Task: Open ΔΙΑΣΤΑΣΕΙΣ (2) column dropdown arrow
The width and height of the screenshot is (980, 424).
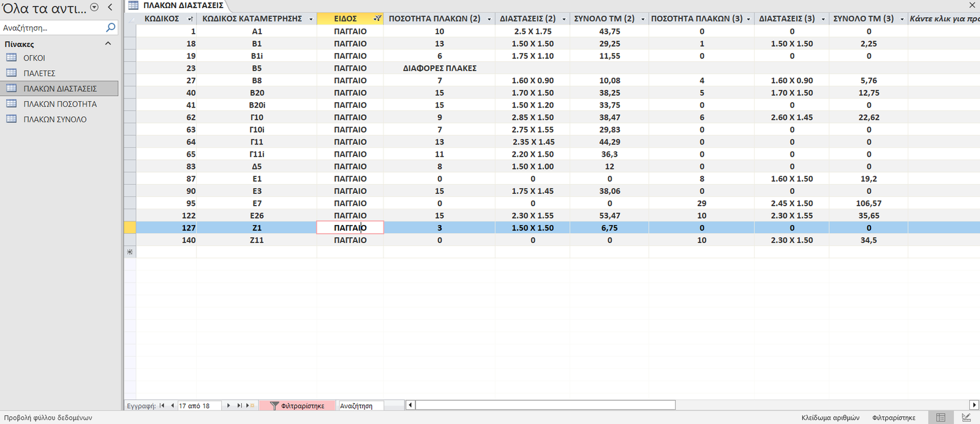Action: [x=563, y=19]
